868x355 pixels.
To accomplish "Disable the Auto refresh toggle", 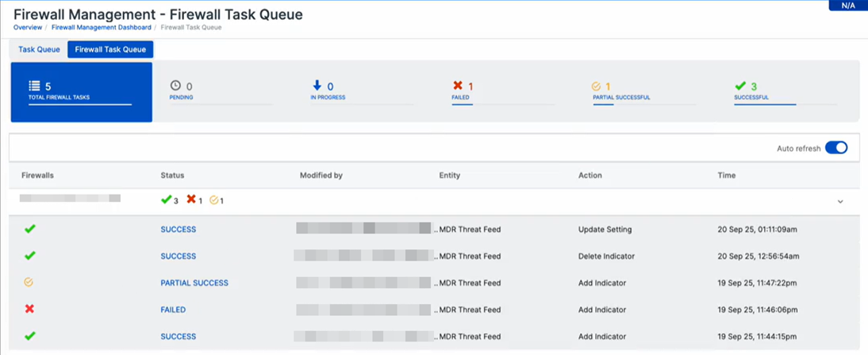I will [836, 148].
